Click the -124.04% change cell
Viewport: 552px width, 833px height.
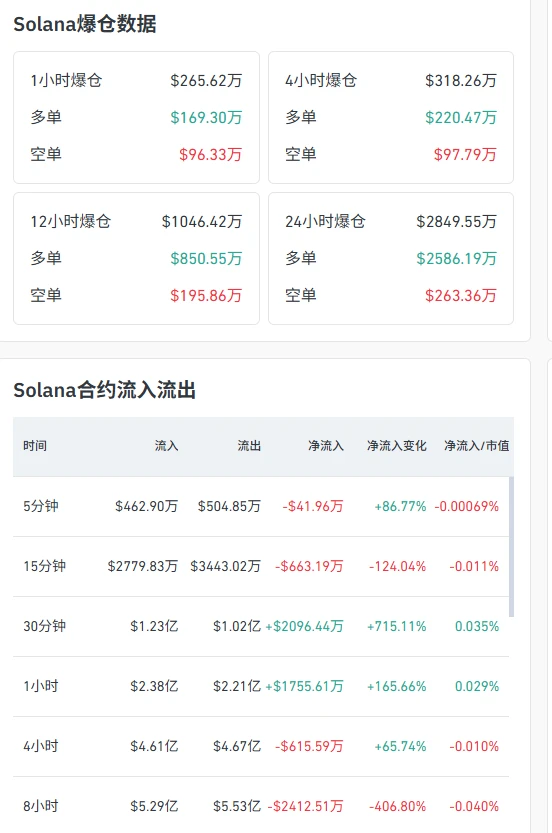pyautogui.click(x=397, y=566)
